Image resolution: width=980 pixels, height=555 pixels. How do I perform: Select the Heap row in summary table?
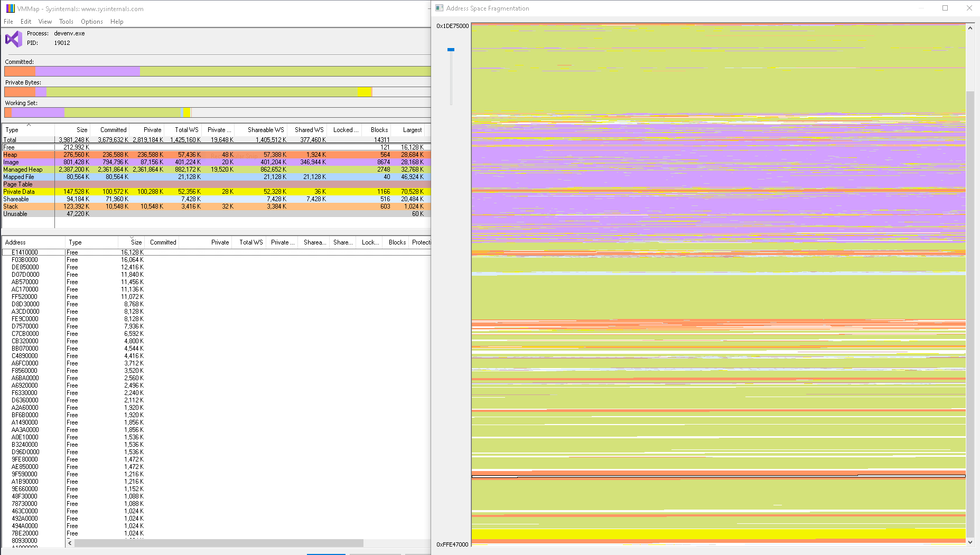tap(217, 155)
